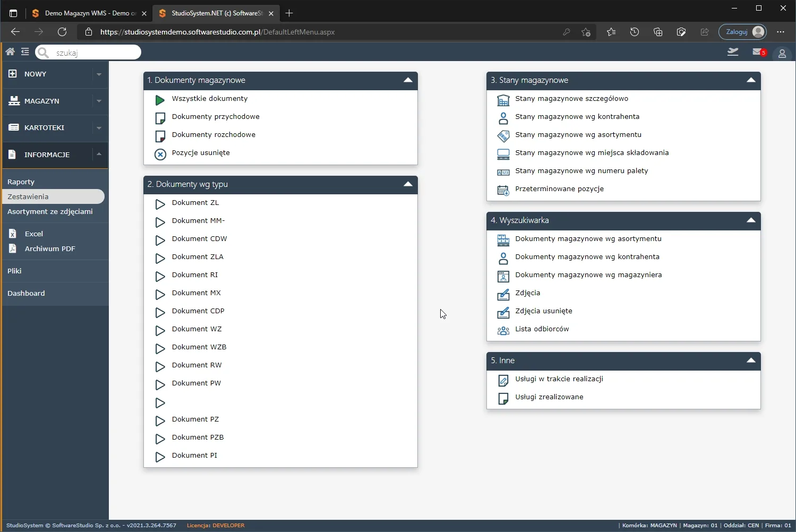
Task: Click the triangle icon beside Dokument WZ
Action: 160,331
